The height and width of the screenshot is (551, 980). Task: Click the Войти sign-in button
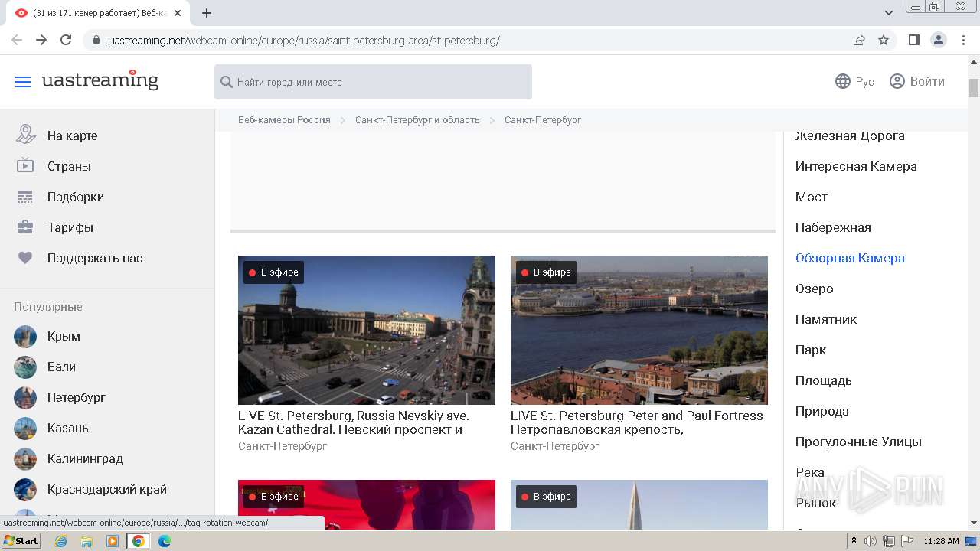(917, 81)
